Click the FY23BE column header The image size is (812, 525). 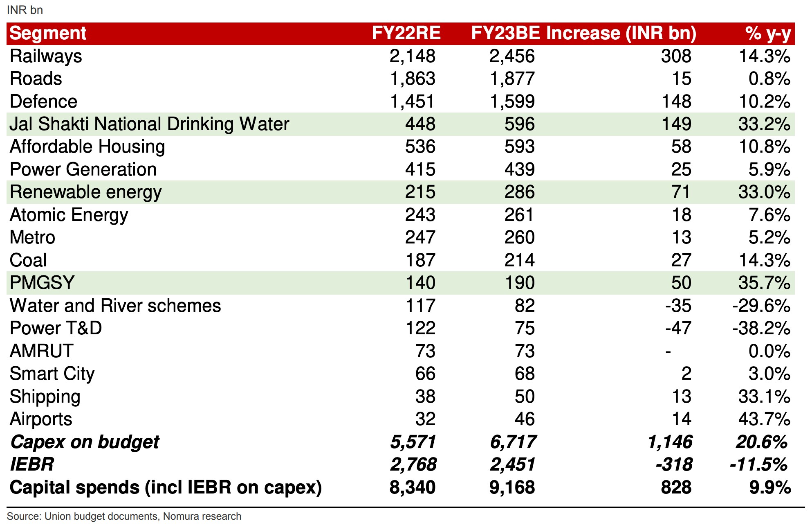click(x=505, y=34)
